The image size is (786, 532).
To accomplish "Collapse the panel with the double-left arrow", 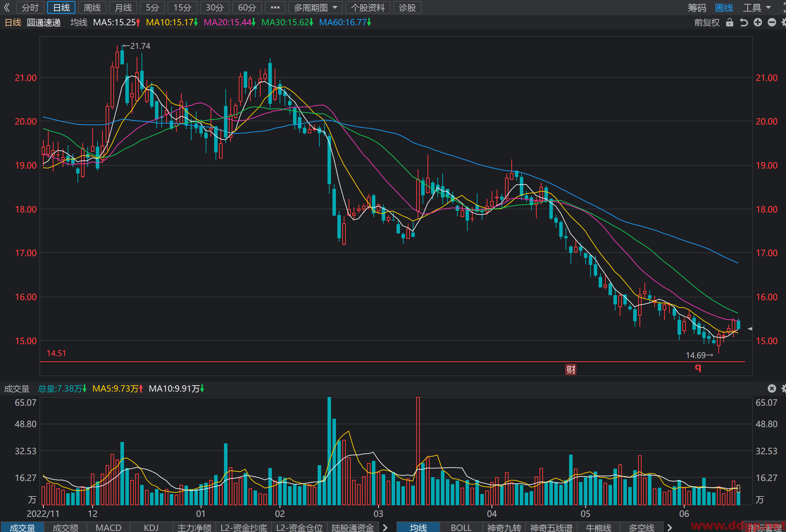I will coord(7,7).
